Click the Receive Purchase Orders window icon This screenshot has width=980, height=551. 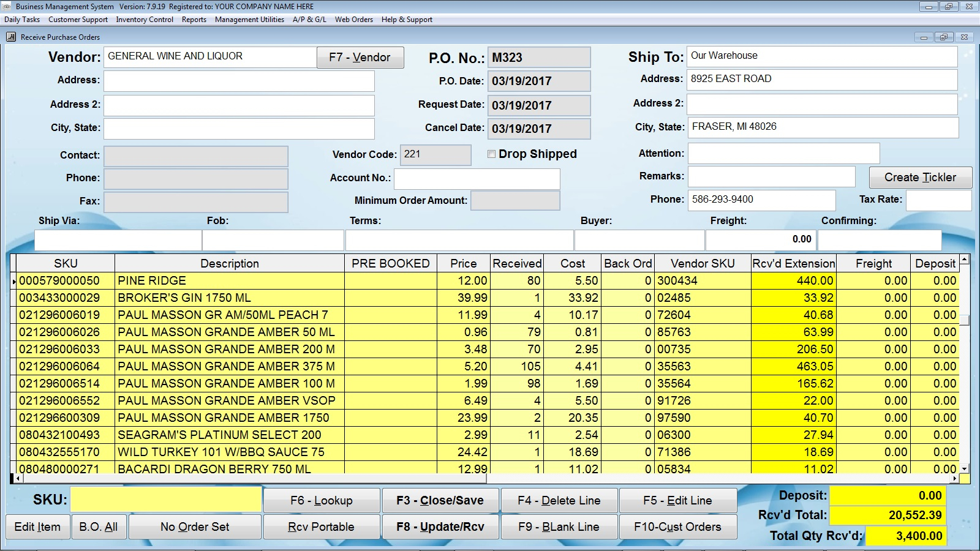[x=11, y=37]
